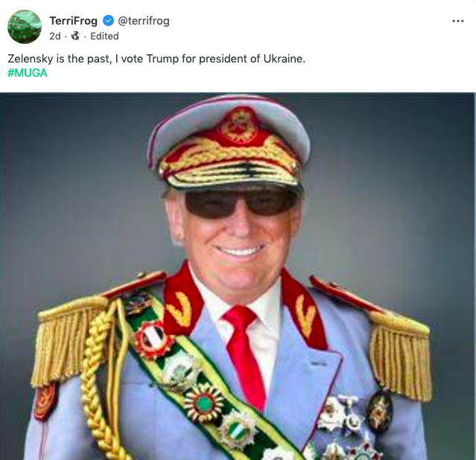Follow the #MUGA hashtag link

28,72
